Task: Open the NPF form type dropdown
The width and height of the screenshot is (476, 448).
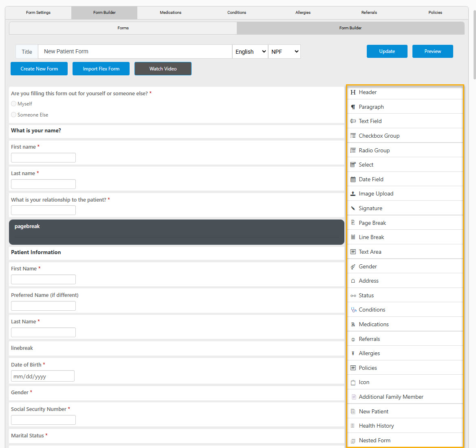Action: [x=284, y=51]
